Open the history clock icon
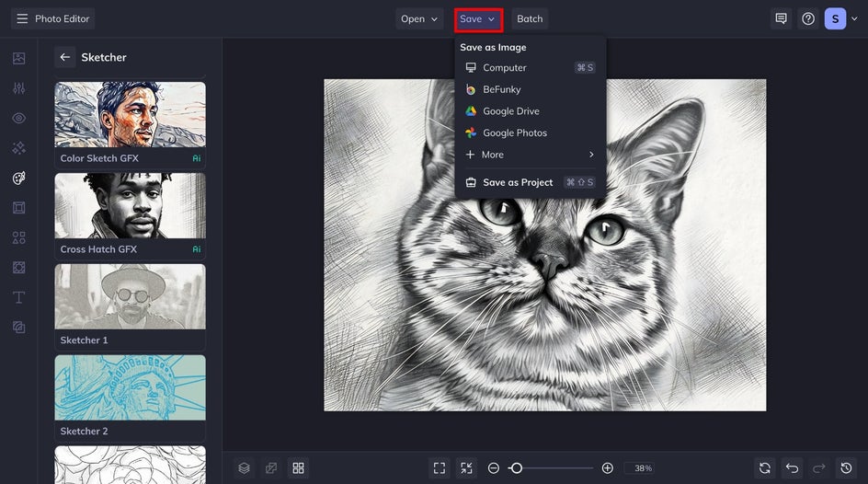 tap(847, 468)
